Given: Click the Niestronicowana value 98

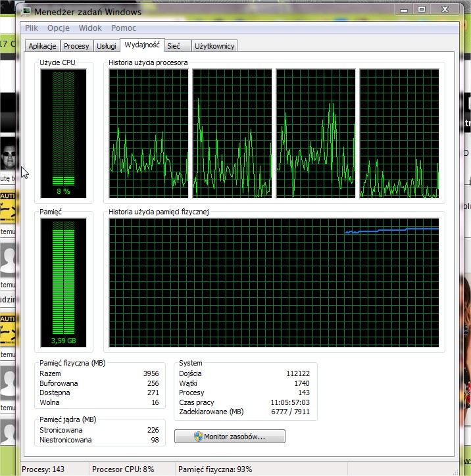Looking at the screenshot, I should [155, 440].
